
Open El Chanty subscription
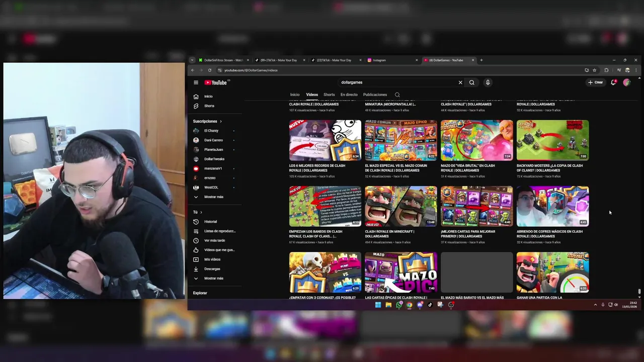(x=214, y=131)
